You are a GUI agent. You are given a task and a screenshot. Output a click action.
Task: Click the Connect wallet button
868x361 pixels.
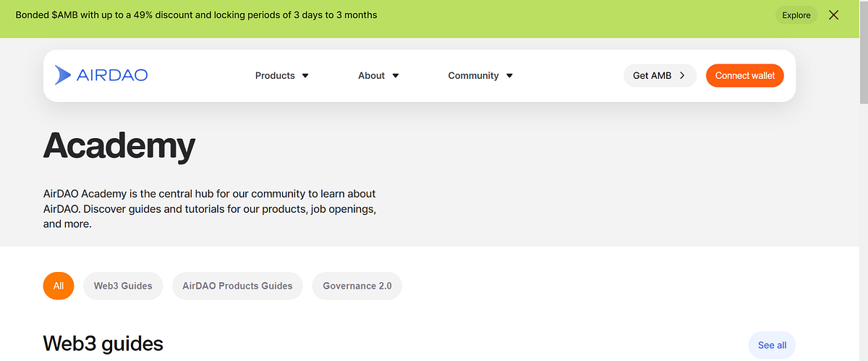745,75
